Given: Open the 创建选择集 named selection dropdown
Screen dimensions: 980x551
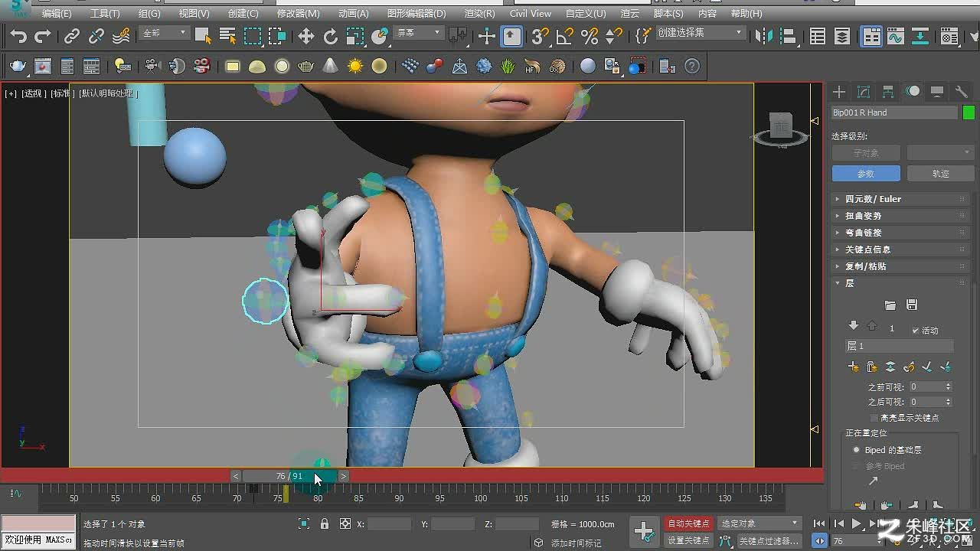Looking at the screenshot, I should point(700,33).
